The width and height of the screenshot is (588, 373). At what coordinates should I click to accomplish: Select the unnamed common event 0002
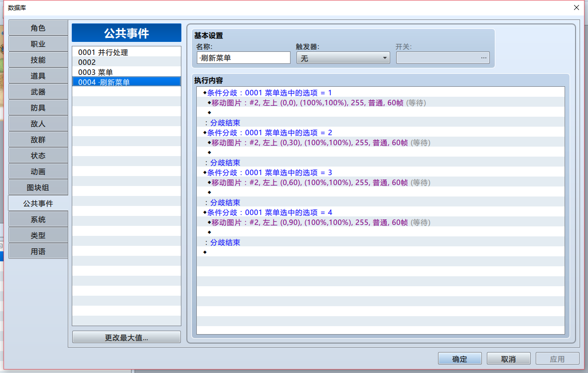[127, 62]
